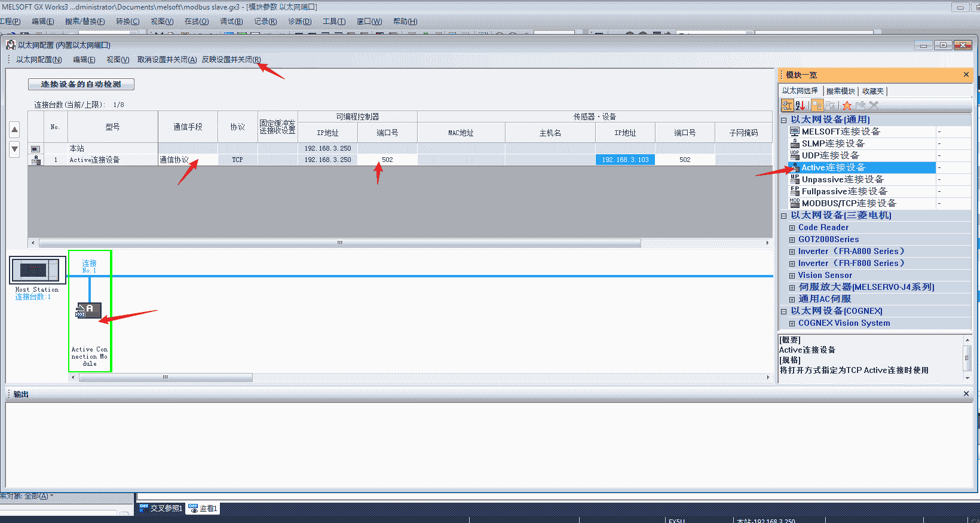Toggle the expand-all tree icon in module list
The image size is (980, 523).
[x=817, y=106]
